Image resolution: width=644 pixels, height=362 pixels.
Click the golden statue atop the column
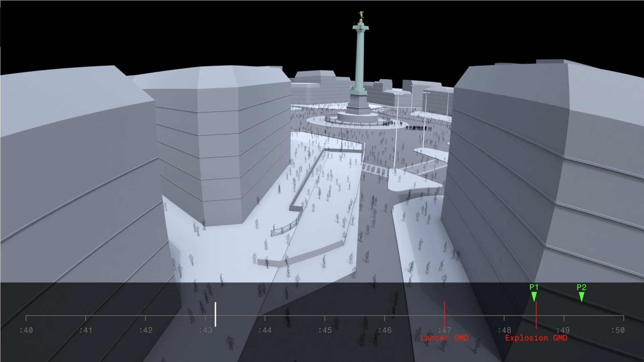click(x=361, y=16)
